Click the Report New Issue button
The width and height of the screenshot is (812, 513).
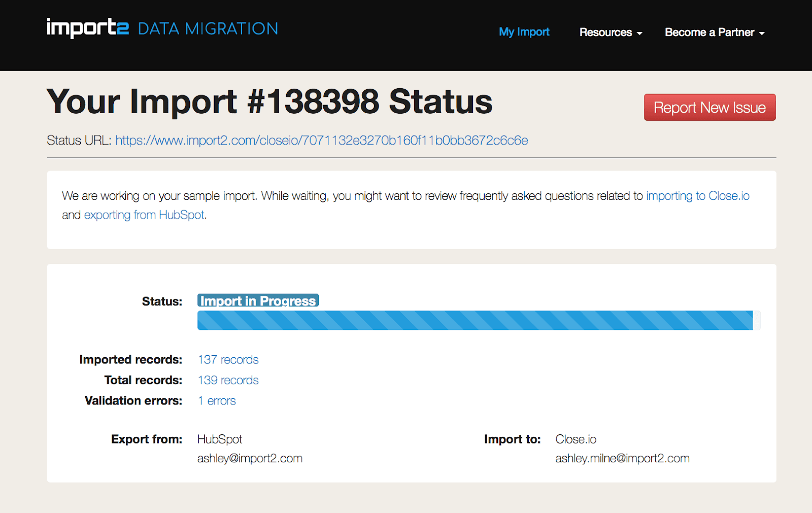coord(709,107)
